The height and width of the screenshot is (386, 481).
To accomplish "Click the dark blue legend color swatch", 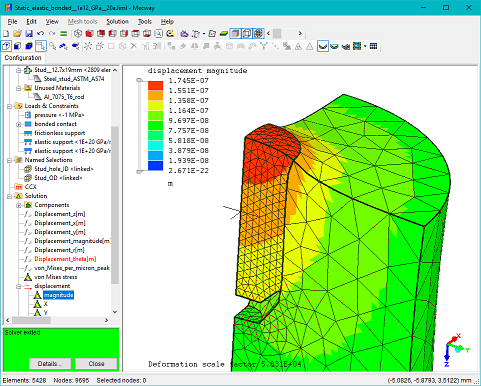I will click(x=155, y=166).
